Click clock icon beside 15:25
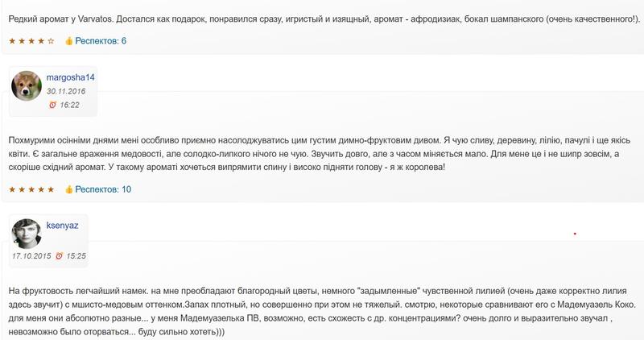 tap(60, 255)
